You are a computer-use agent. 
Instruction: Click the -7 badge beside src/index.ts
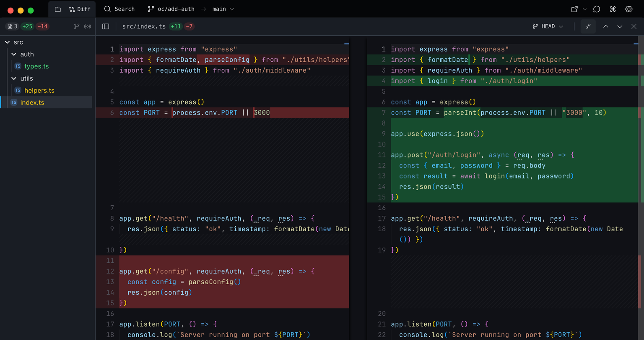[x=189, y=26]
